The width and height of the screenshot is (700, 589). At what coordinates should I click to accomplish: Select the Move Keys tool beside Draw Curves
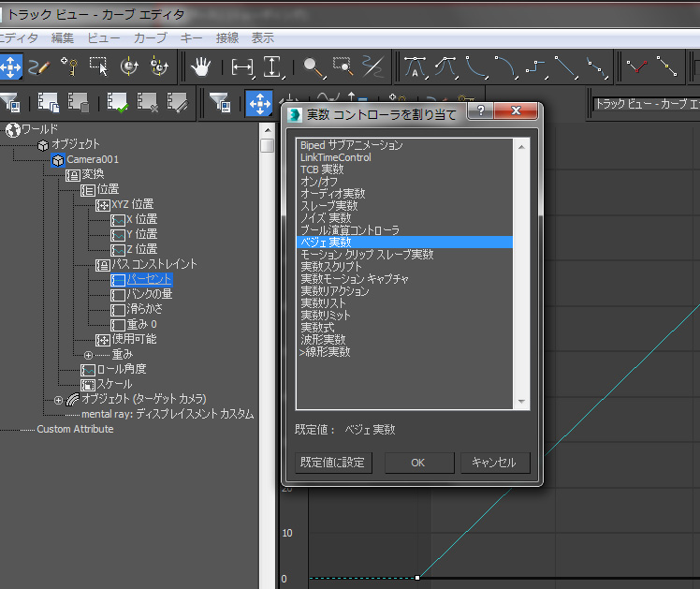tap(10, 67)
